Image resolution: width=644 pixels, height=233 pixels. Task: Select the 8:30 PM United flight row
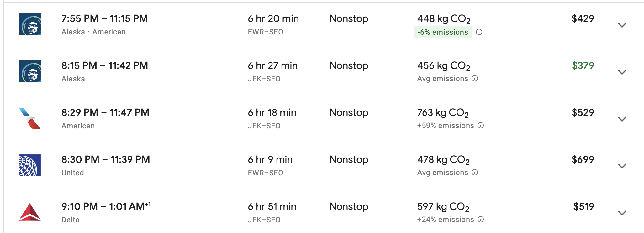pos(324,167)
